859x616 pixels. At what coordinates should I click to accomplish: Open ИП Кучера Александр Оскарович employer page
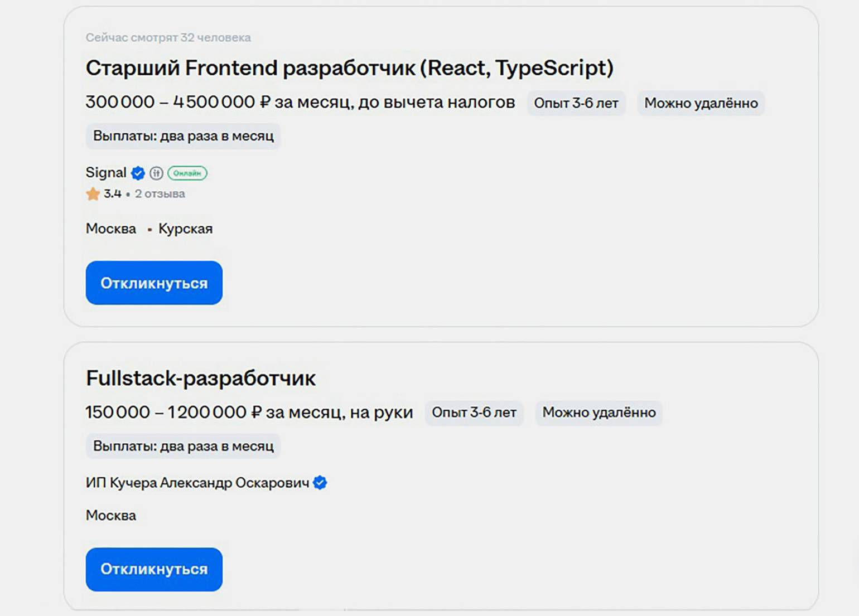[x=197, y=483]
